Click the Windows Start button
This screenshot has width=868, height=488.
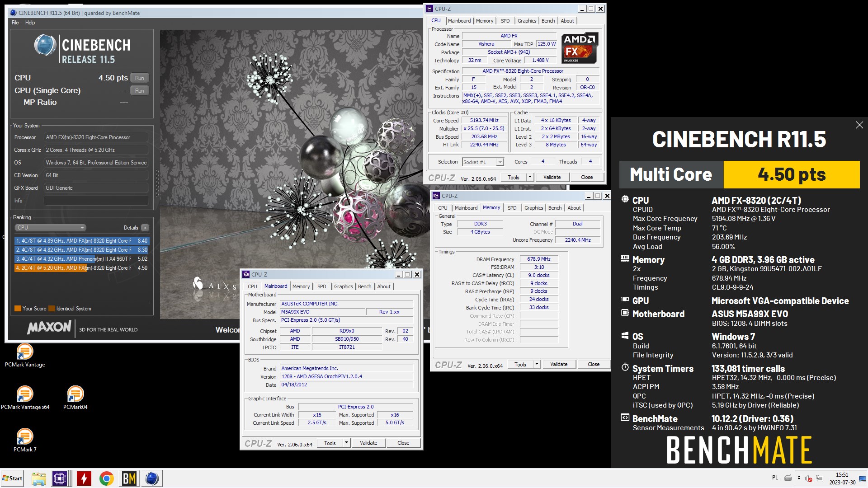12,479
